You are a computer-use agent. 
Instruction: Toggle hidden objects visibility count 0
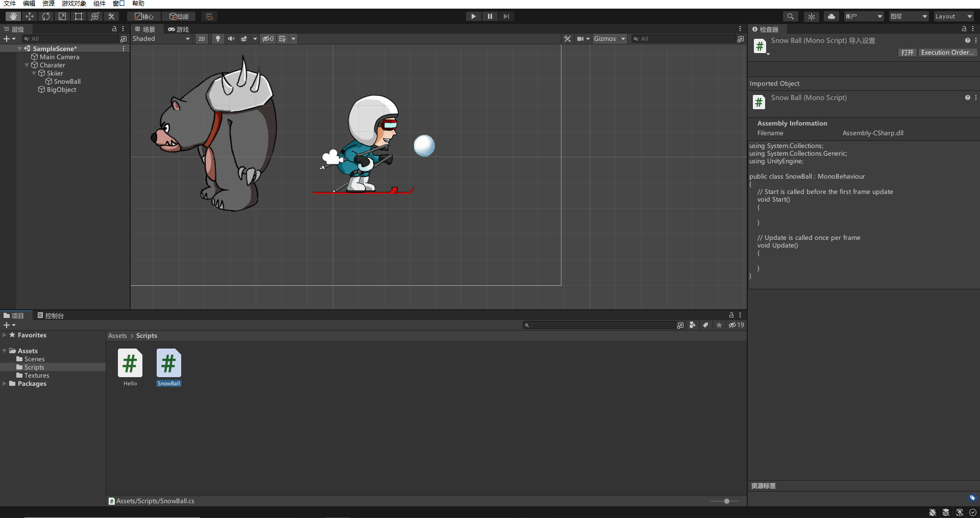268,39
